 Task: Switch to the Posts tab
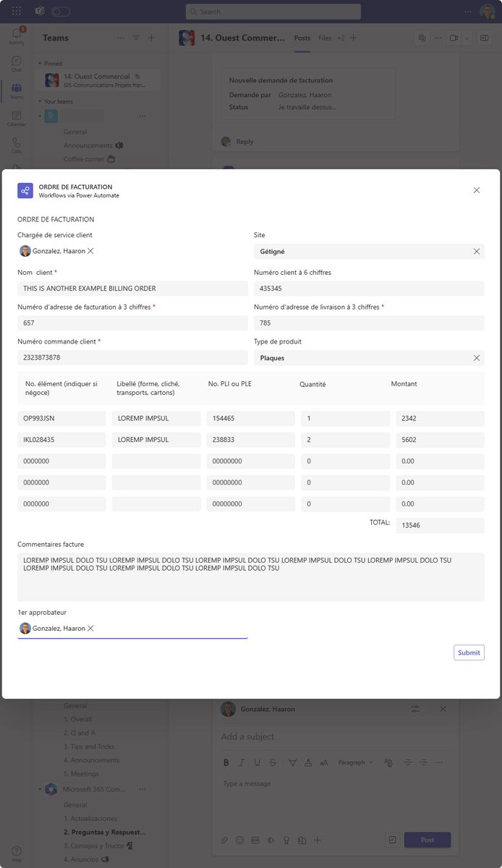tap(302, 38)
